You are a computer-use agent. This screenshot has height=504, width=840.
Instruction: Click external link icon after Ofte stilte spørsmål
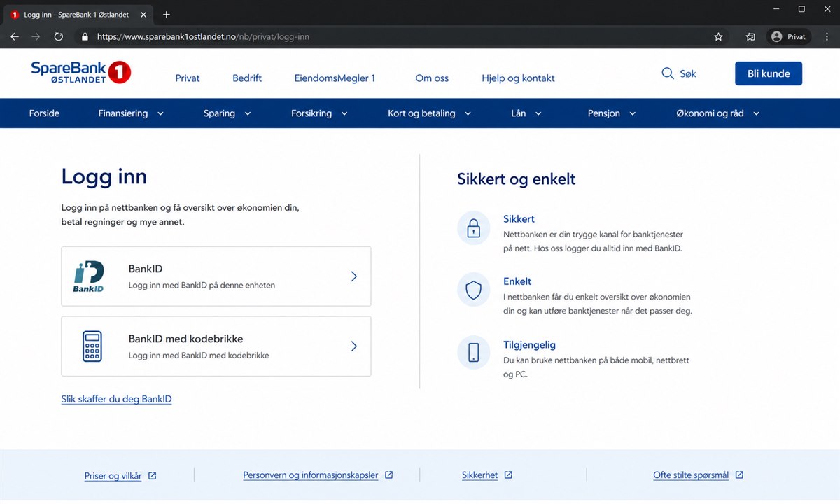[740, 475]
